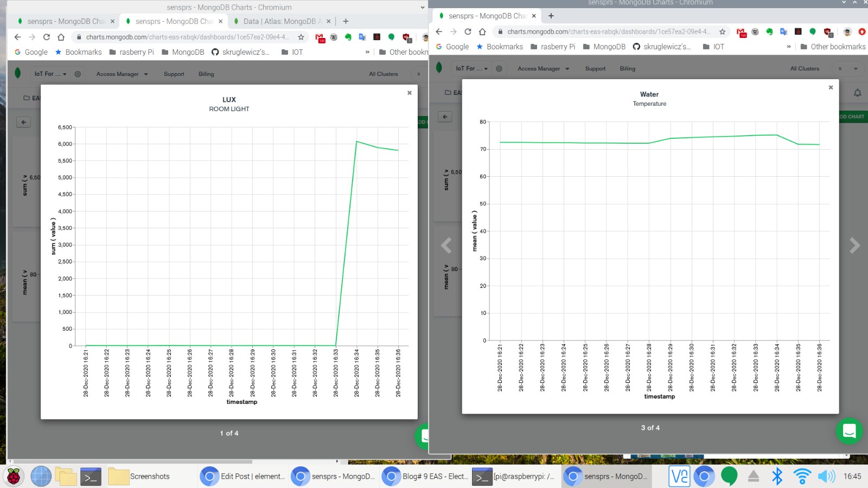This screenshot has height=488, width=868.
Task: Click the dashboard back arrow in right window
Action: [445, 117]
